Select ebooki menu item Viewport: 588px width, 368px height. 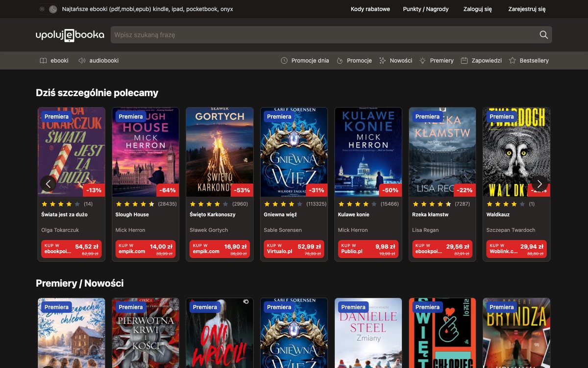(59, 61)
